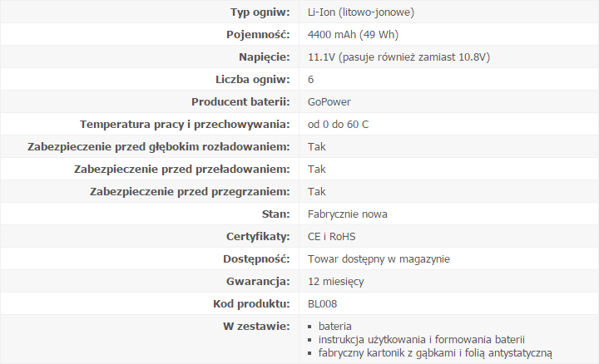Screen dimensions: 599x364
Task: Click the '4400 mAh (49 Wh)' capacity value
Action: click(353, 35)
